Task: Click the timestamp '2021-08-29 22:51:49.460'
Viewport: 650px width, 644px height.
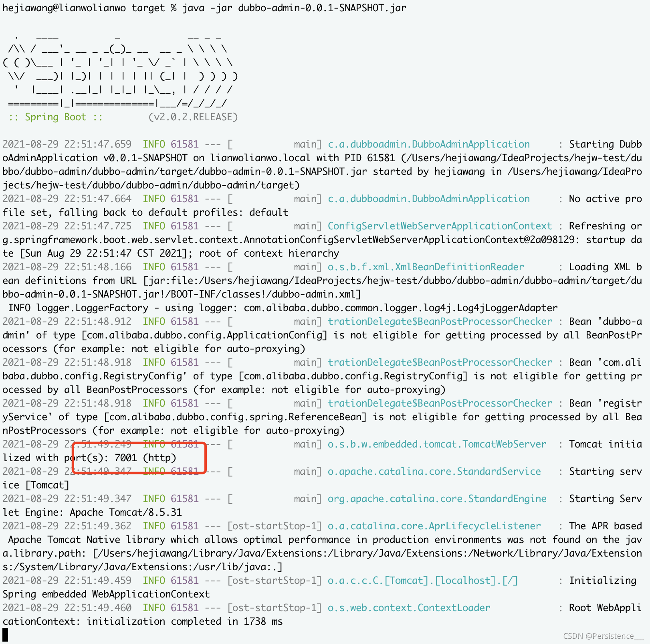Action: (x=67, y=608)
